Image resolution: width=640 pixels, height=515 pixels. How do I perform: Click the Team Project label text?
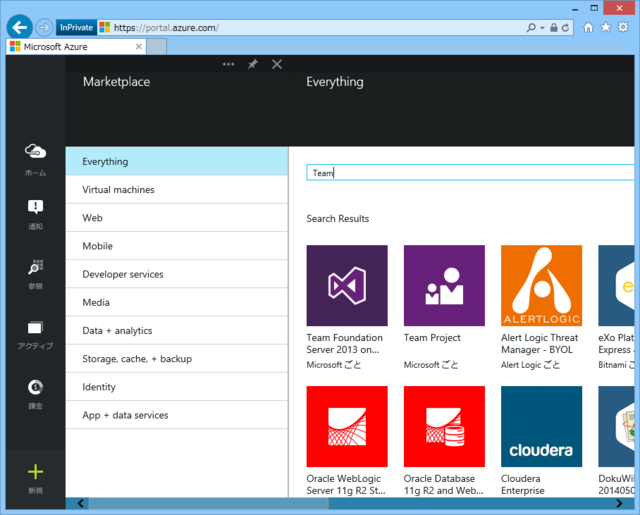coord(432,338)
